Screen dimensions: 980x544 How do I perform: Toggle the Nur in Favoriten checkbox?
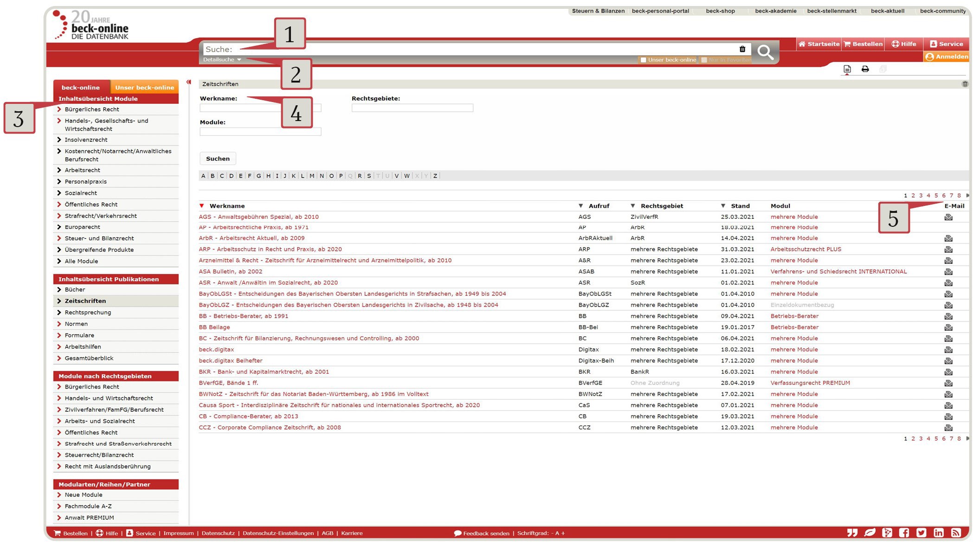(704, 60)
